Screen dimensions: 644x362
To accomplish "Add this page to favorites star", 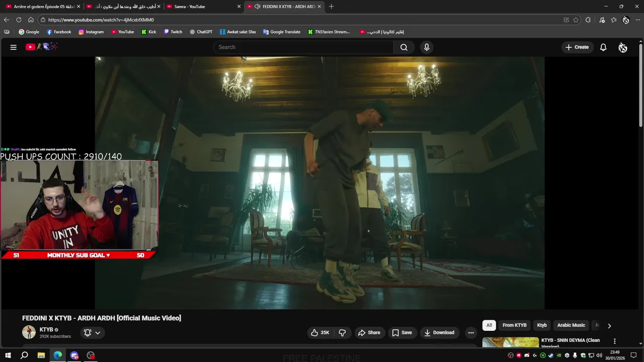I will click(576, 20).
